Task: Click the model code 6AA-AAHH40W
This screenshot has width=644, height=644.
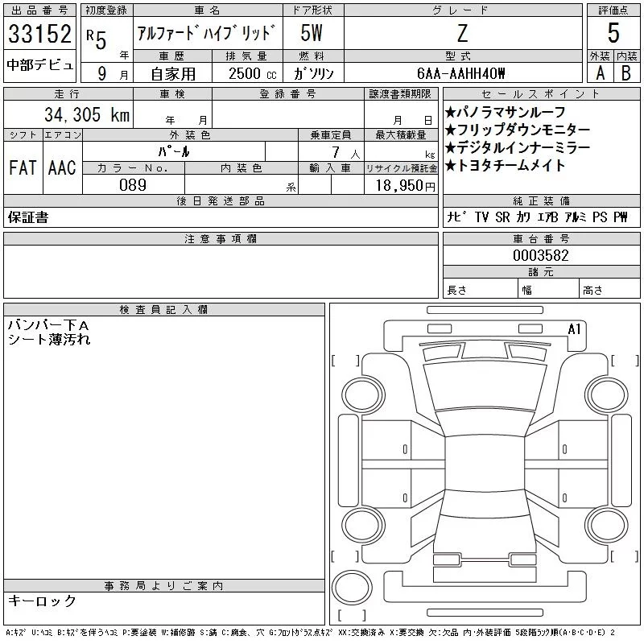Action: pos(462,73)
